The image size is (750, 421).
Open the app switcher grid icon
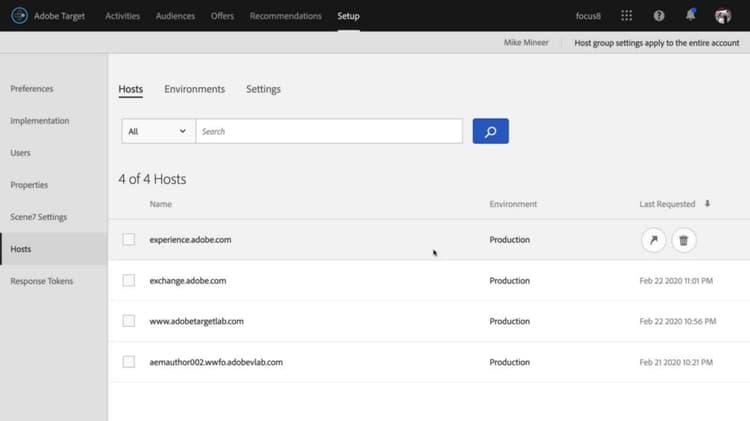[x=627, y=16]
